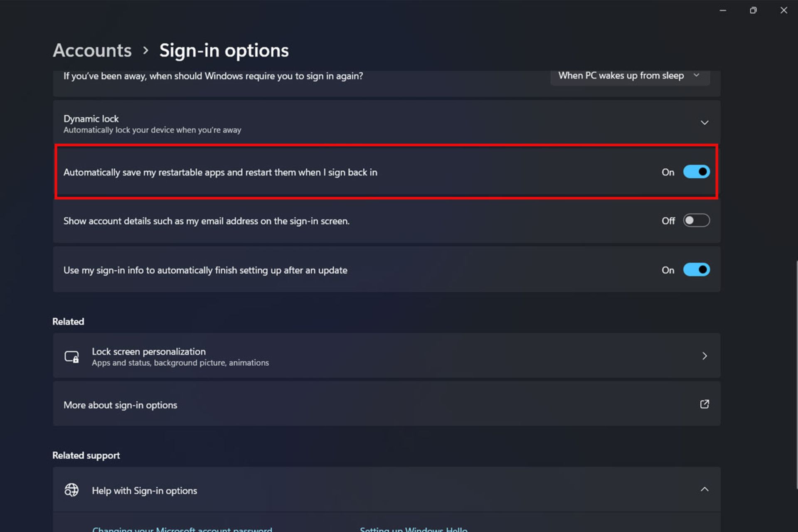Turn off automatic restartable apps toggle
798x532 pixels.
(696, 172)
